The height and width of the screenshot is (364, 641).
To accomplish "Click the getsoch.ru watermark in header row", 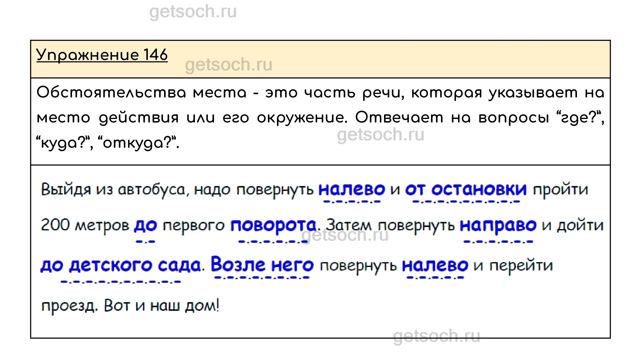I will (228, 64).
